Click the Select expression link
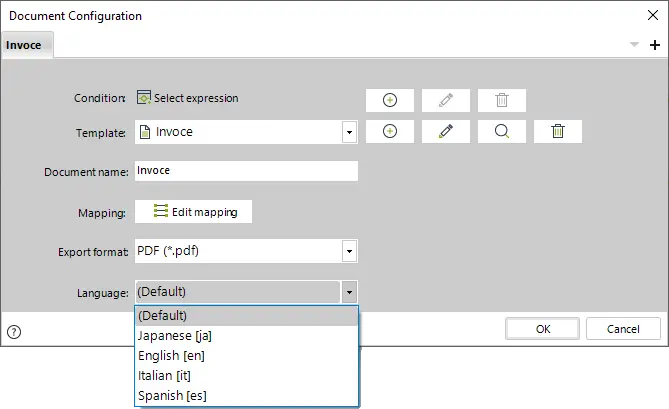This screenshot has width=669, height=409. coord(196,98)
